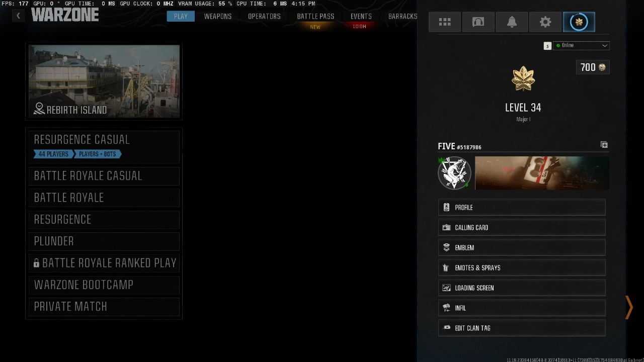
Task: Open the notifications bell
Action: point(512,22)
